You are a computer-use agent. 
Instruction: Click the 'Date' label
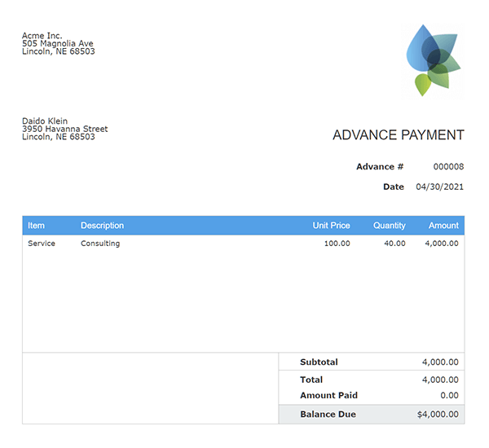click(x=394, y=187)
